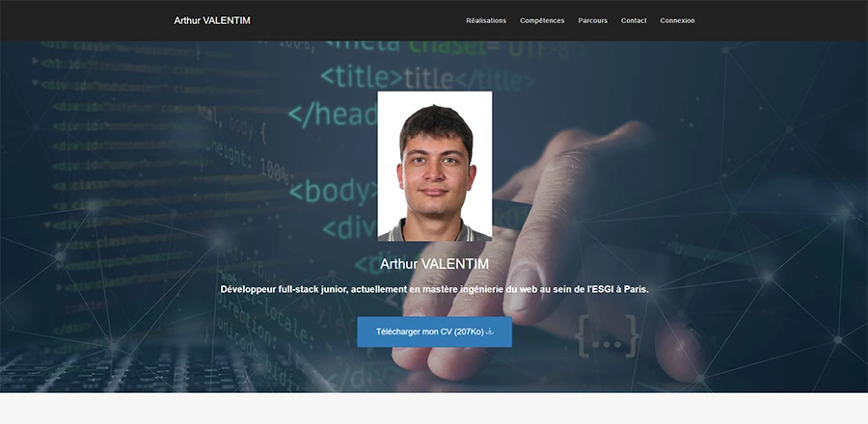Open the Réalisations menu item
Viewport: 868px width, 424px height.
click(x=485, y=20)
